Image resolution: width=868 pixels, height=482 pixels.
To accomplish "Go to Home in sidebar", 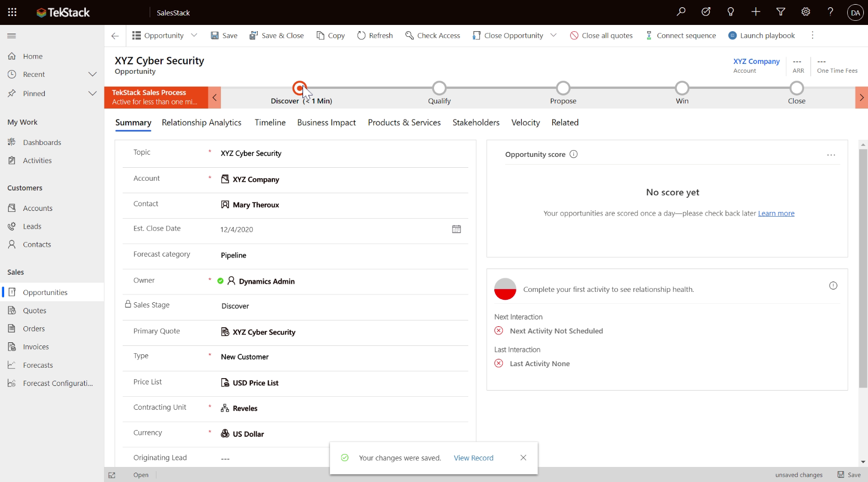I will point(52,56).
